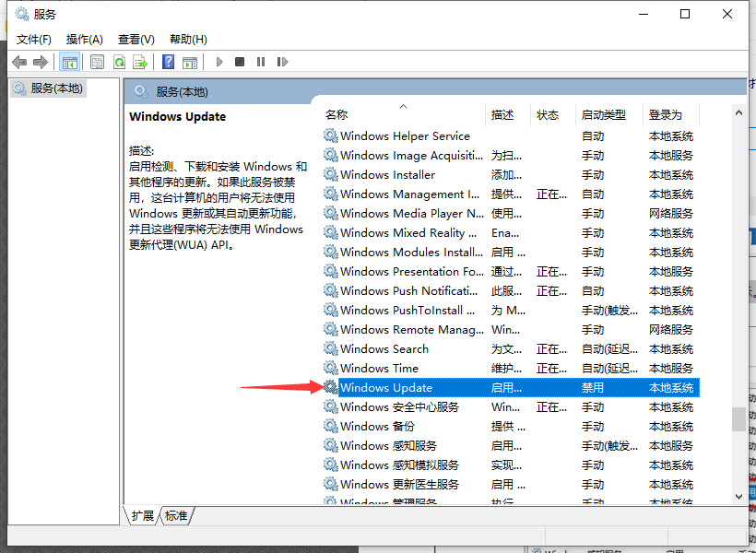Select the Windows Remote Manag... service
The height and width of the screenshot is (553, 756).
[511, 329]
